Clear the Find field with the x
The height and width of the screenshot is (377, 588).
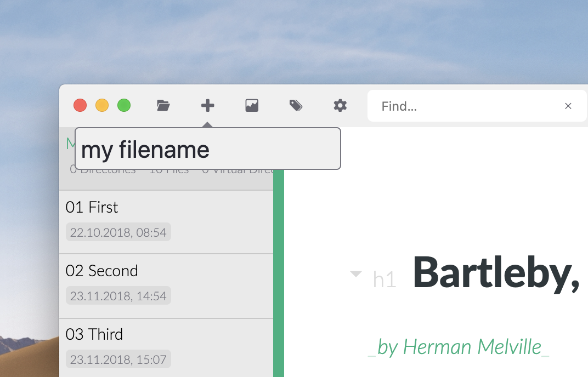tap(568, 106)
